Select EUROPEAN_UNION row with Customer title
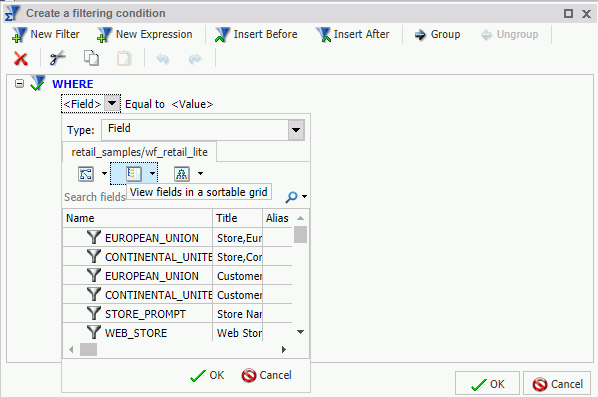598x397 pixels. point(177,276)
